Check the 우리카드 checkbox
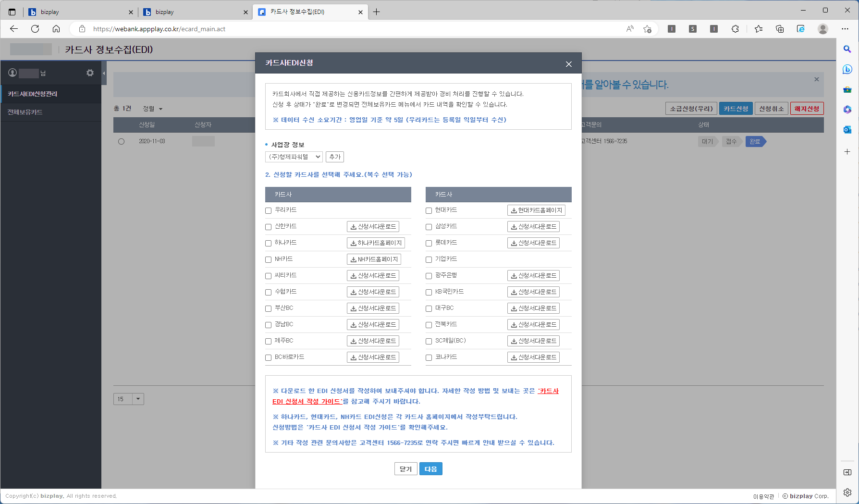The height and width of the screenshot is (504, 859). [x=269, y=210]
